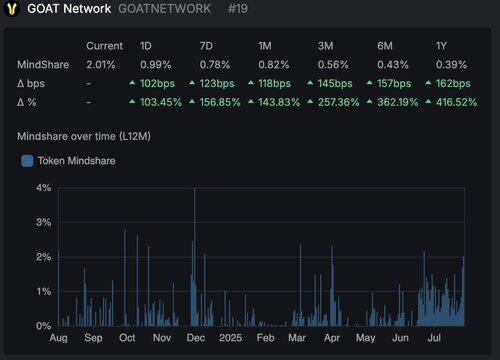This screenshot has height=360, width=500.
Task: Click the 416.52% change value
Action: (x=456, y=102)
